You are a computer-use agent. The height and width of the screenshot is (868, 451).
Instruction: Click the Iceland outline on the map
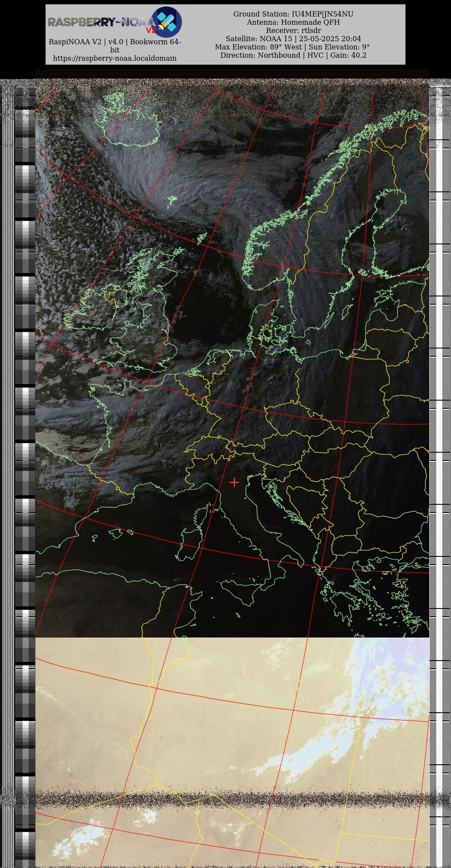tap(128, 119)
